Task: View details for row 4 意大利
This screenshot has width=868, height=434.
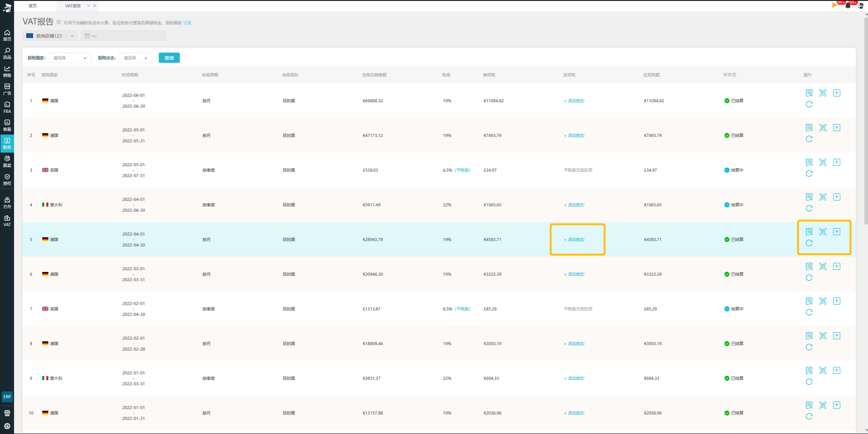Action: tap(809, 197)
